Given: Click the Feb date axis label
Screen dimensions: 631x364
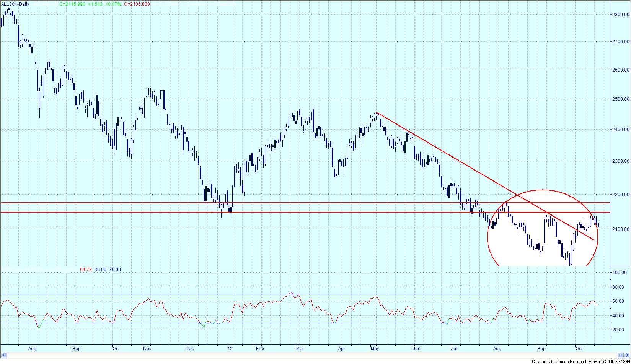Looking at the screenshot, I should click(260, 349).
